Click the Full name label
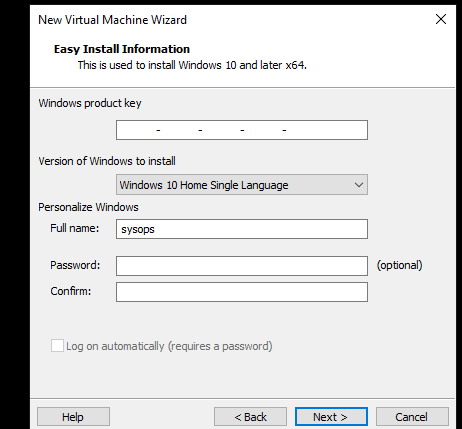The width and height of the screenshot is (462, 429). coord(75,228)
